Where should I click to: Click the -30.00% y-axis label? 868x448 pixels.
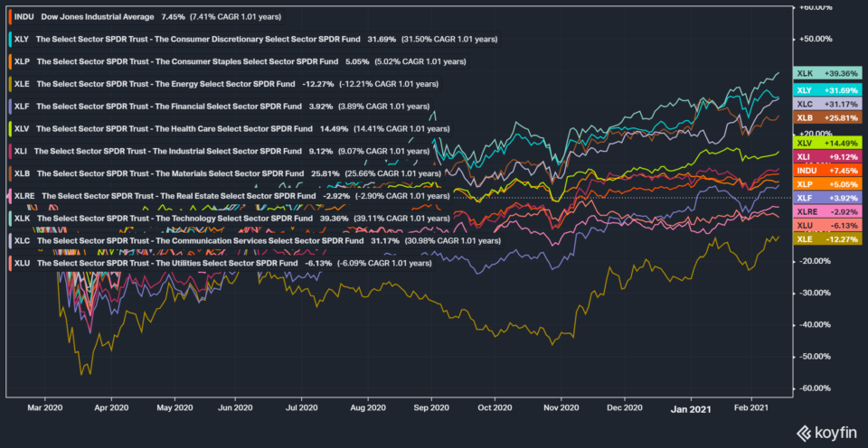click(816, 293)
